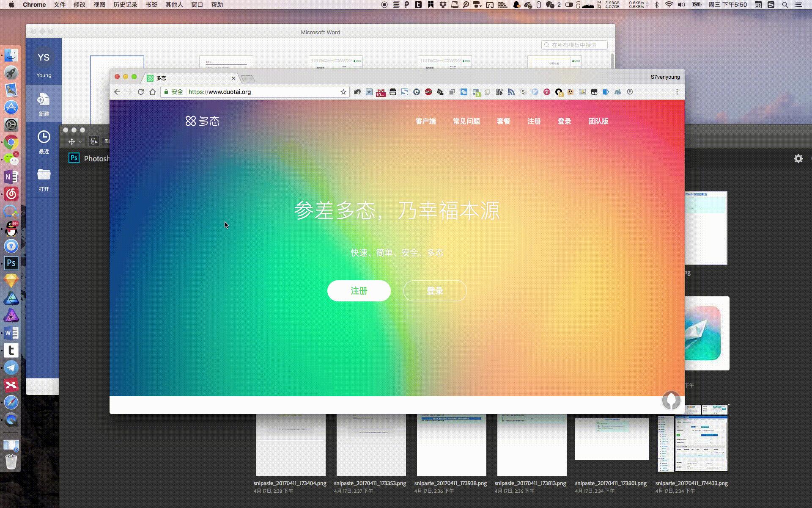Viewport: 812px width, 508px height.
Task: Click the 注册 button on the webpage
Action: 358,291
